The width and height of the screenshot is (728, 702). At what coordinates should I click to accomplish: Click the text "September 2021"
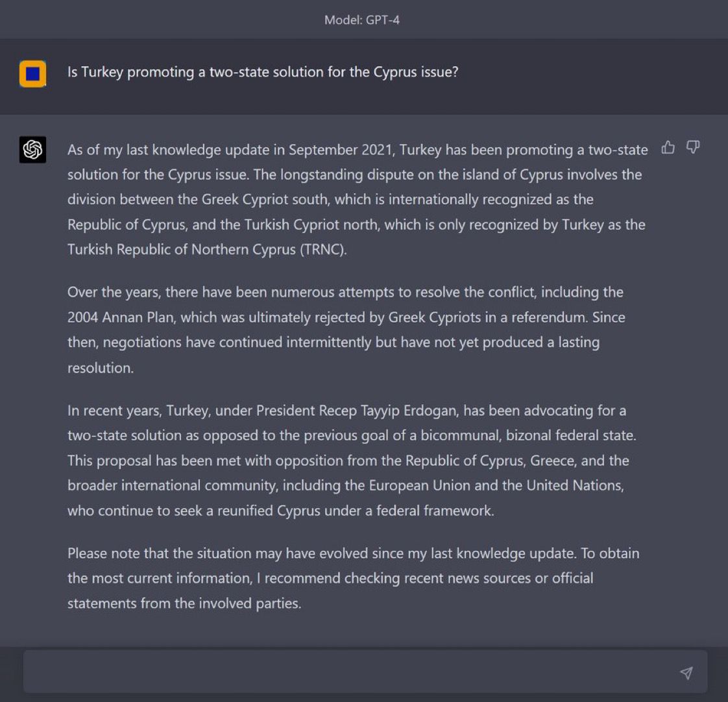(341, 149)
